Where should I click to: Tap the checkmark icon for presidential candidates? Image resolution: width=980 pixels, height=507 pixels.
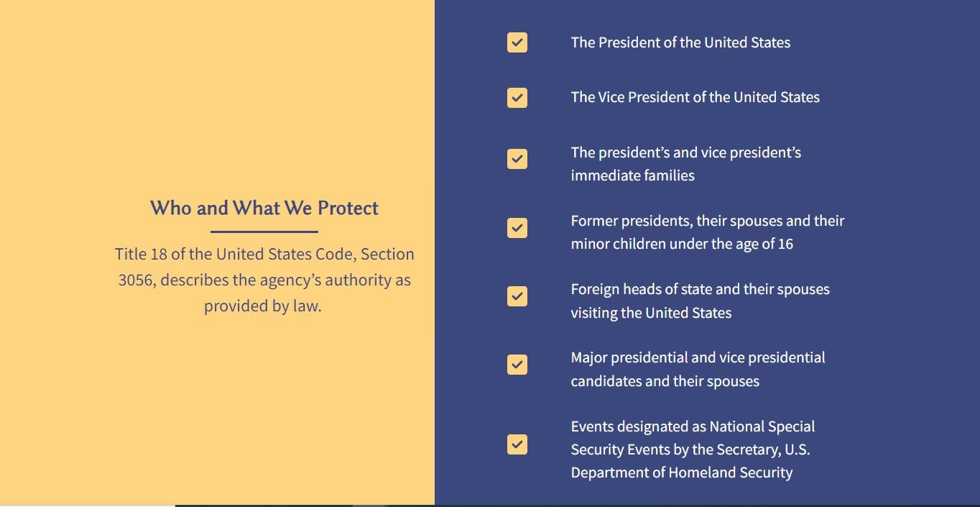[x=517, y=365]
